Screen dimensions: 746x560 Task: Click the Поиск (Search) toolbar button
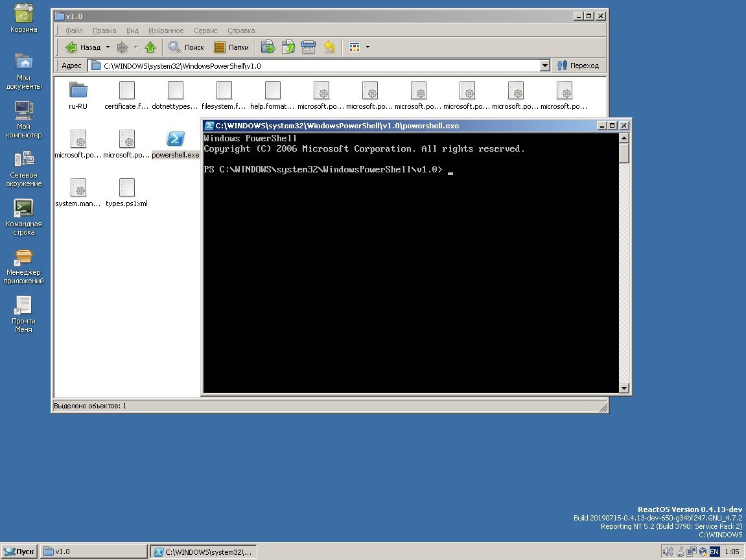click(x=186, y=47)
